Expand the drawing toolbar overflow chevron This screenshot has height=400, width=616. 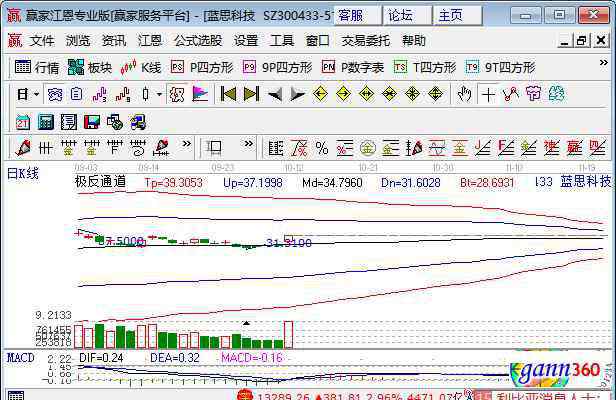point(186,147)
